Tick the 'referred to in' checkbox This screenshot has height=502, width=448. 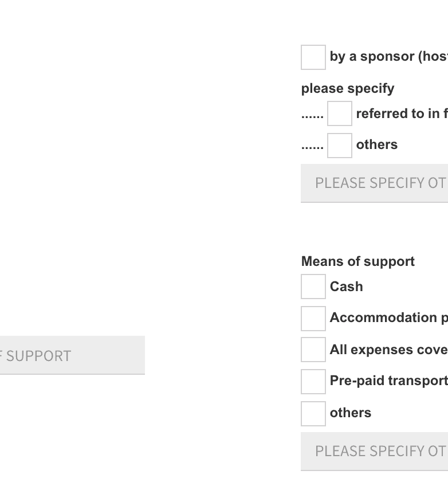pos(340,113)
